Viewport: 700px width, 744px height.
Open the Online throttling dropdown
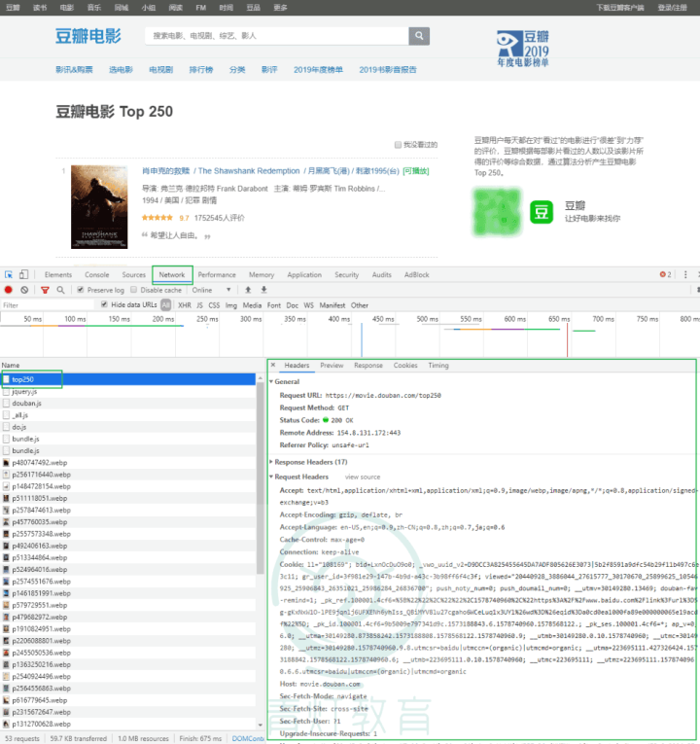click(x=211, y=290)
